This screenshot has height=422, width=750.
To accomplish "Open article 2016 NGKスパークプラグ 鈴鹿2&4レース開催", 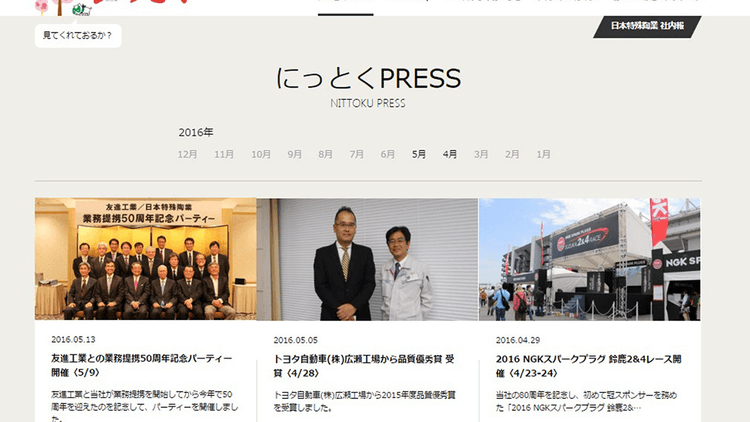I will (x=588, y=366).
